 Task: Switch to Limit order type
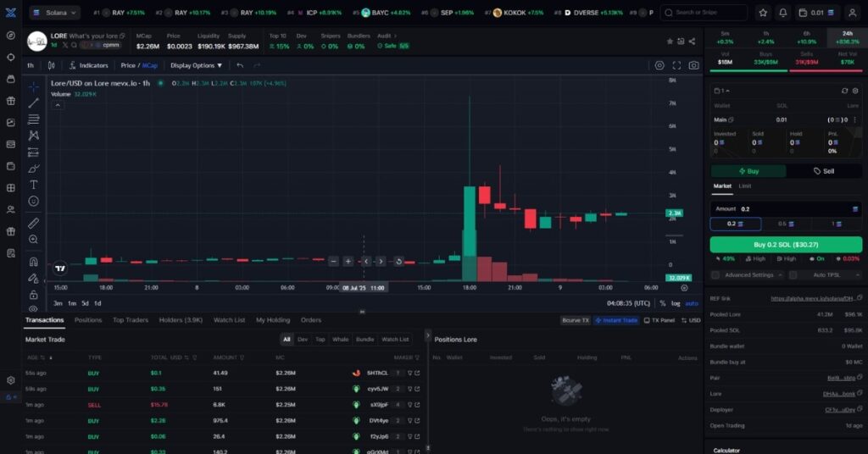click(x=745, y=185)
